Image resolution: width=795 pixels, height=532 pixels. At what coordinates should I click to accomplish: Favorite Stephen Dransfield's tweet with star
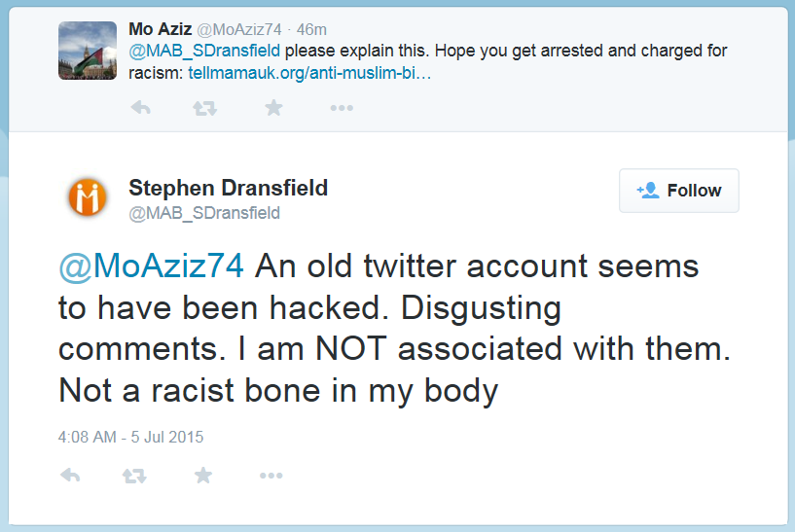click(202, 476)
